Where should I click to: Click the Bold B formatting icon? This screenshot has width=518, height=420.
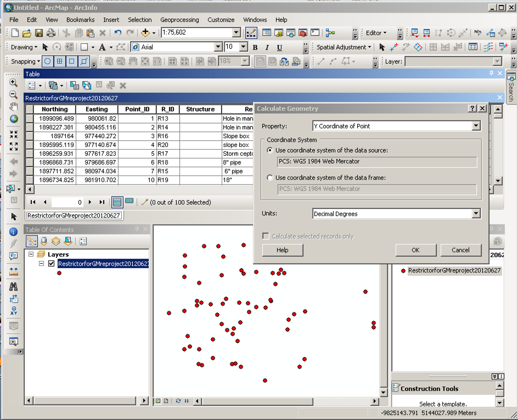pyautogui.click(x=255, y=47)
